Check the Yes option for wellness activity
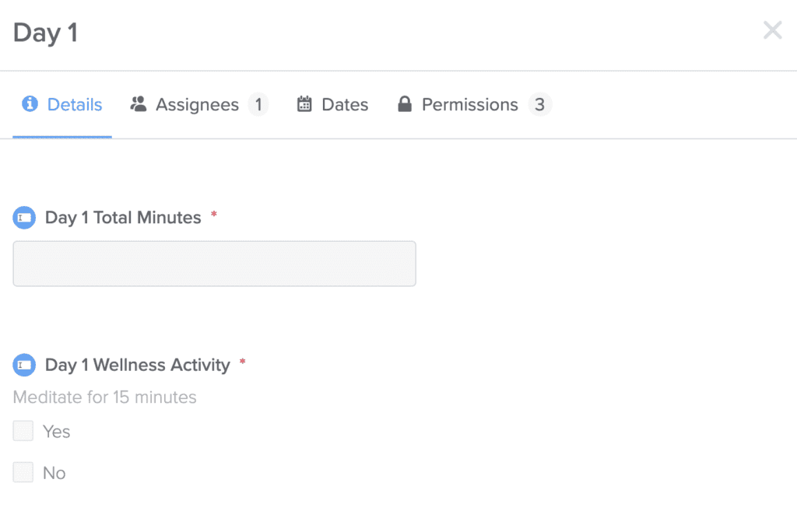The image size is (797, 532). (x=23, y=431)
